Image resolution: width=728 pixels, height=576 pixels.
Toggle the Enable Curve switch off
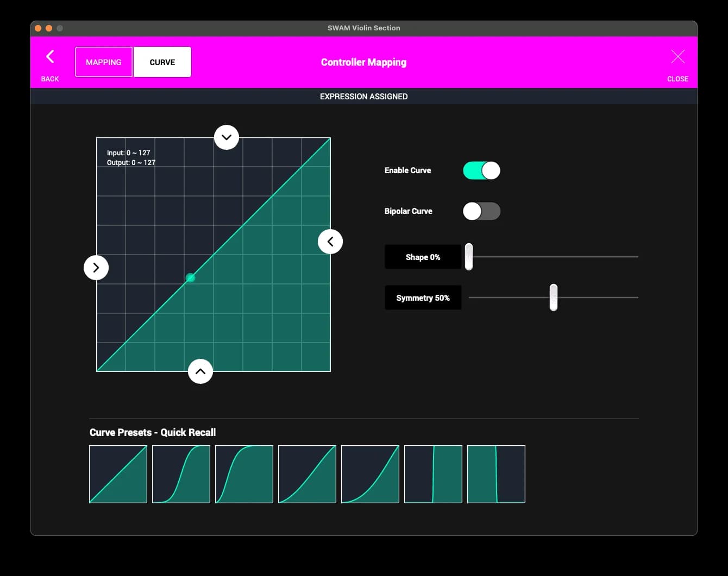pos(481,170)
